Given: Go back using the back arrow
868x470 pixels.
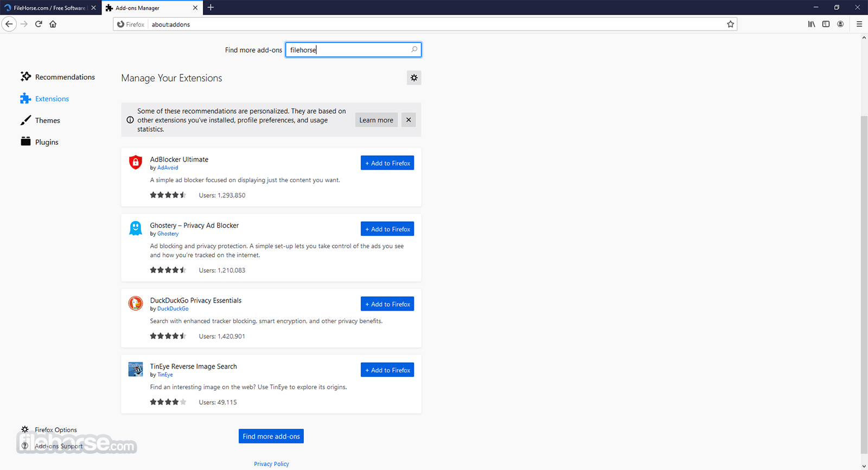Looking at the screenshot, I should coord(9,24).
